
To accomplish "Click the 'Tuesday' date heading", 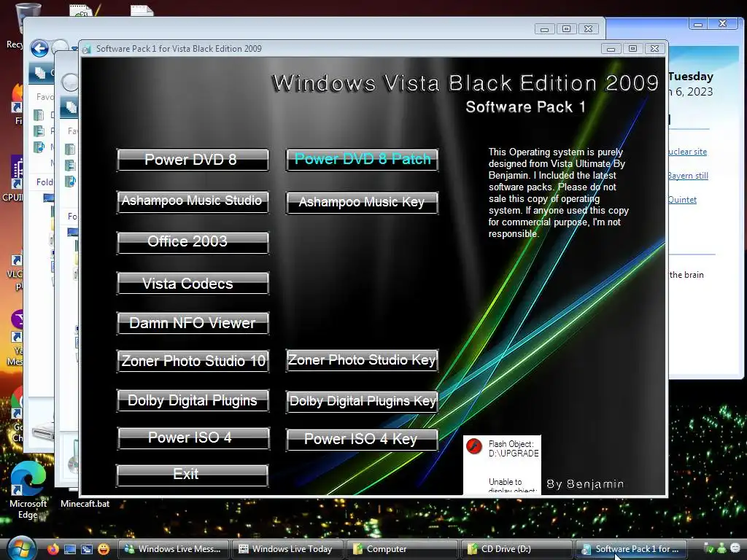I will [691, 76].
